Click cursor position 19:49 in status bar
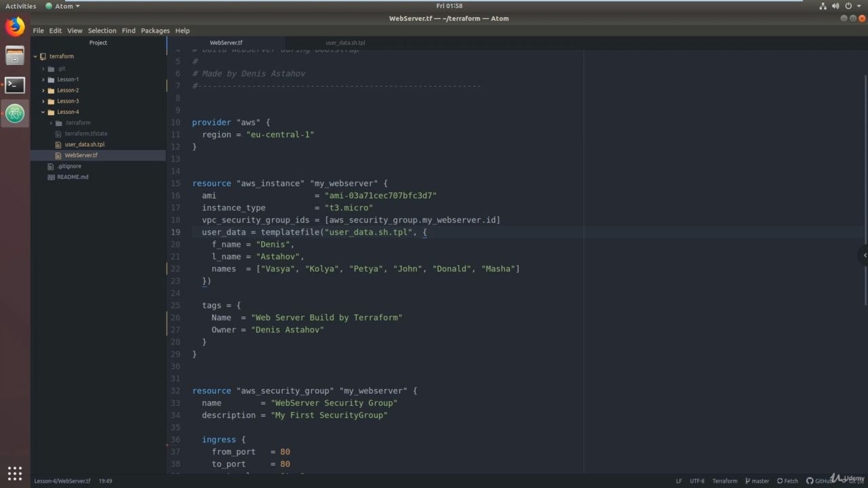This screenshot has height=488, width=868. tap(105, 481)
